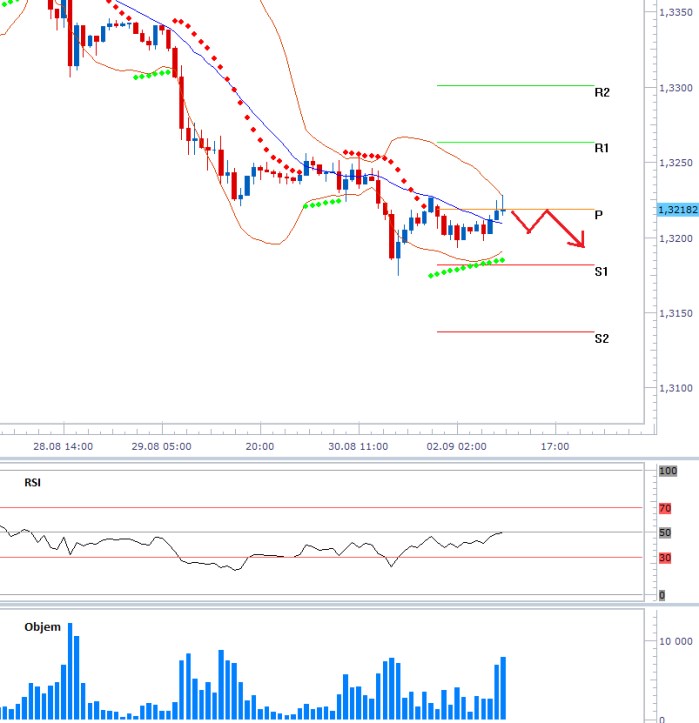This screenshot has height=723, width=699.
Task: Click the green R2 resistance line
Action: coord(515,85)
